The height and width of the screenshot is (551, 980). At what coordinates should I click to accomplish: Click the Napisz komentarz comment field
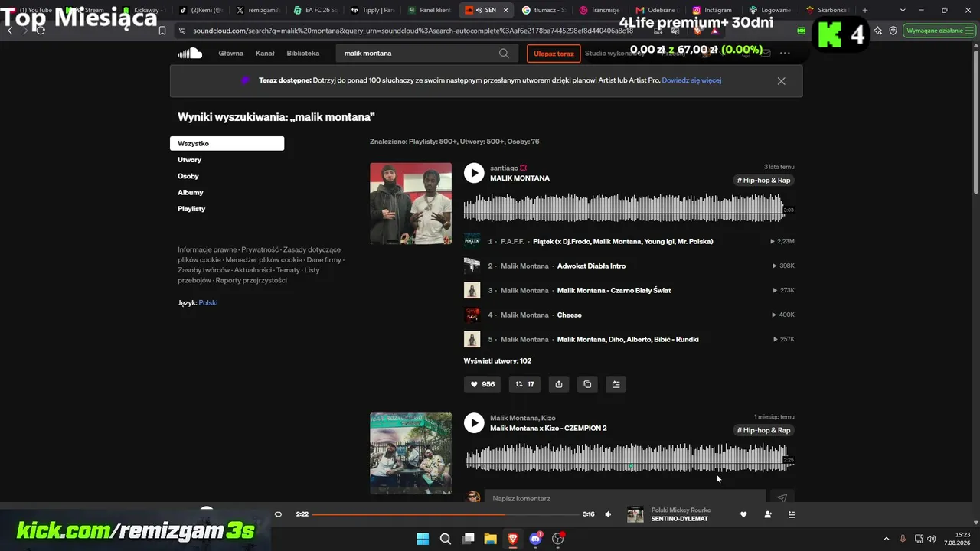tap(625, 498)
